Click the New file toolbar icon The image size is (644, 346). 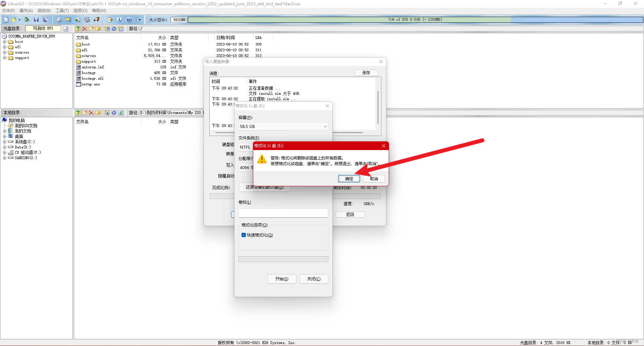[x=6, y=20]
